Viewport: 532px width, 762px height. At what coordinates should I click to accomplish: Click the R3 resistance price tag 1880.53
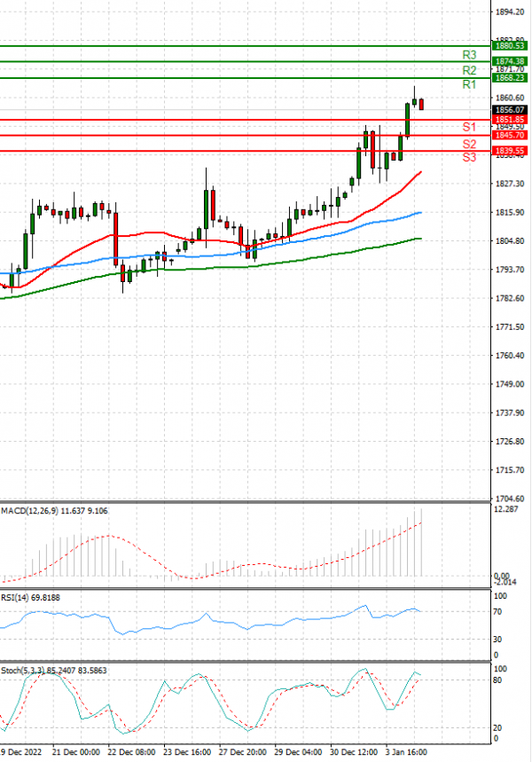coord(509,45)
